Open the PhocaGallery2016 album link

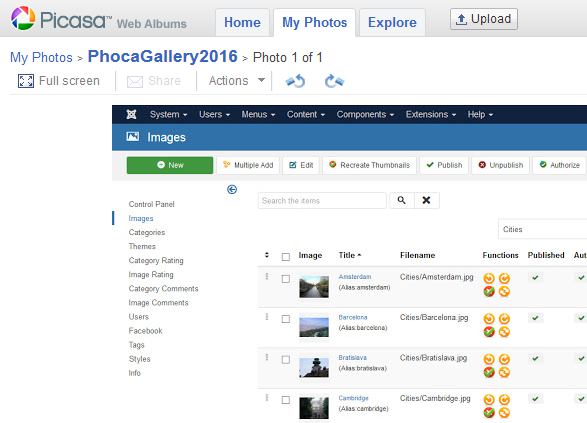pos(162,57)
